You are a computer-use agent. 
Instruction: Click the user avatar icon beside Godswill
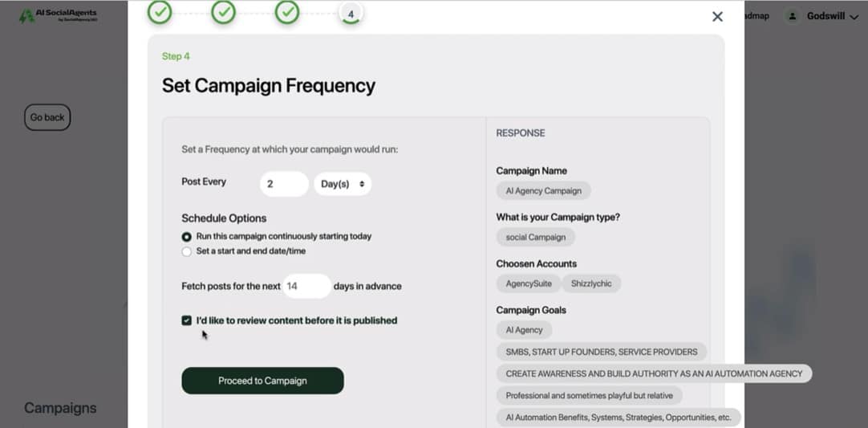coord(793,16)
